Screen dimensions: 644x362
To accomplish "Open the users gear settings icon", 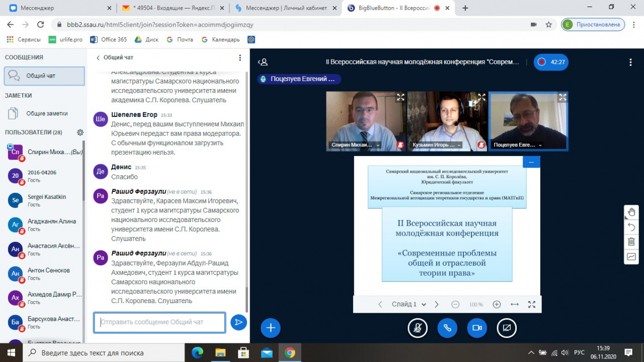I will click(x=80, y=132).
